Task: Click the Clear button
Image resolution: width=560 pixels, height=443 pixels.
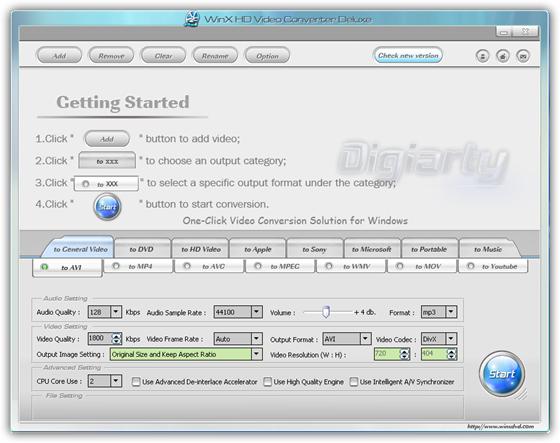Action: [x=163, y=56]
